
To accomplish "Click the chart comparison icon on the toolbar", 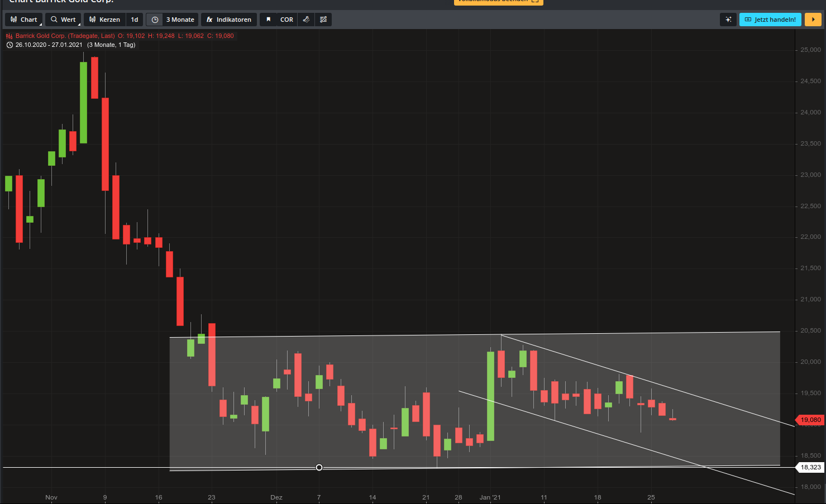I will tap(323, 19).
